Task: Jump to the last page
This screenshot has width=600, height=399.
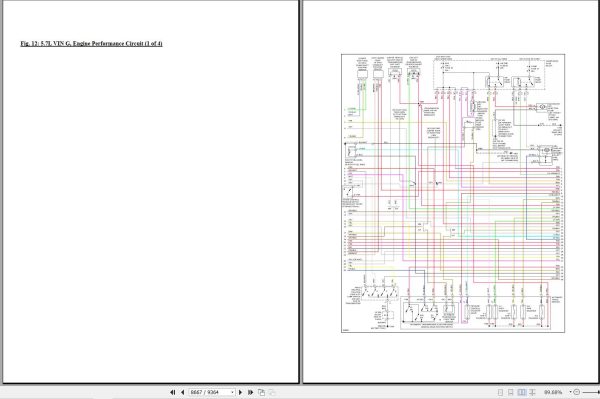Action: coord(251,392)
